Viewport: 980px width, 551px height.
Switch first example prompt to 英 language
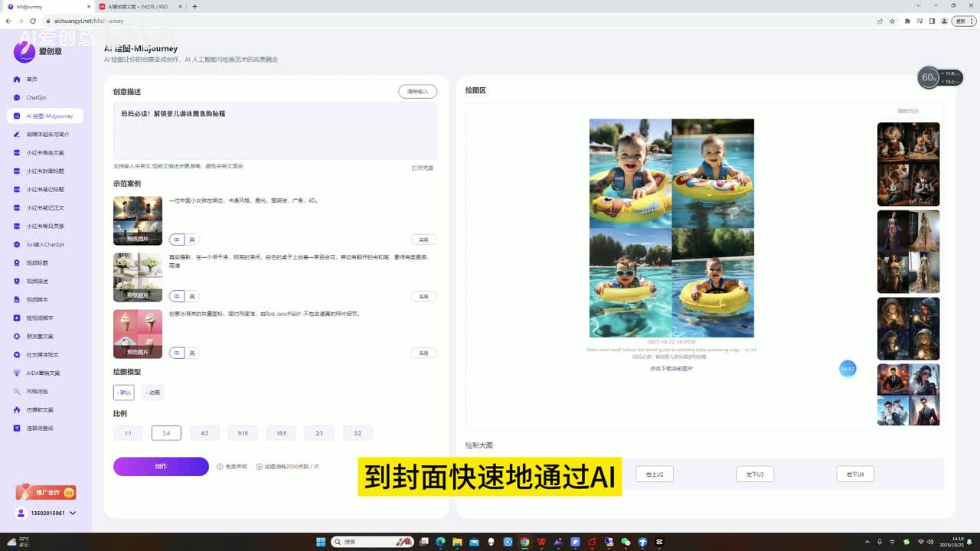click(x=192, y=240)
